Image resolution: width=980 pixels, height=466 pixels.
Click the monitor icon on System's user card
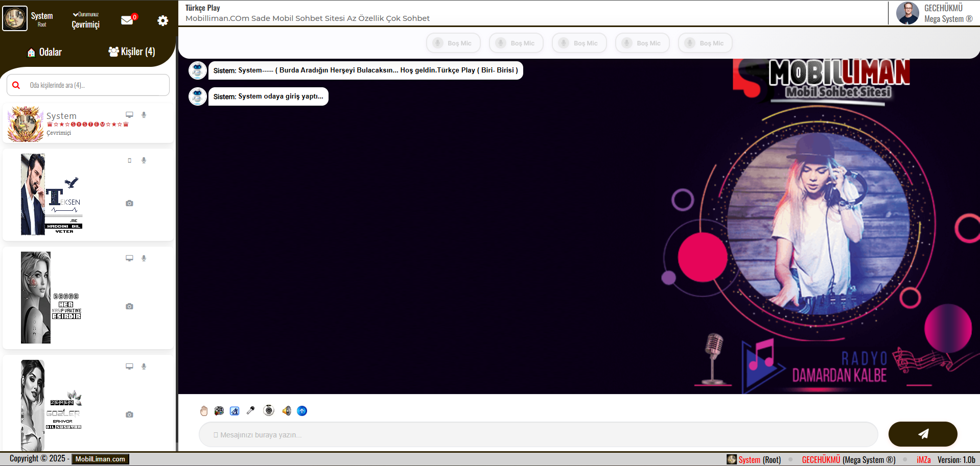coord(129,115)
